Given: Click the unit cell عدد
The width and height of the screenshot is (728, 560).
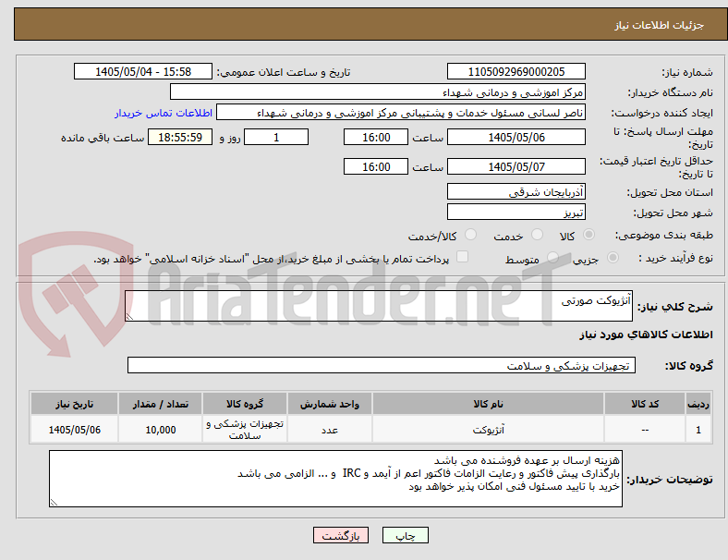Looking at the screenshot, I should click(329, 430).
